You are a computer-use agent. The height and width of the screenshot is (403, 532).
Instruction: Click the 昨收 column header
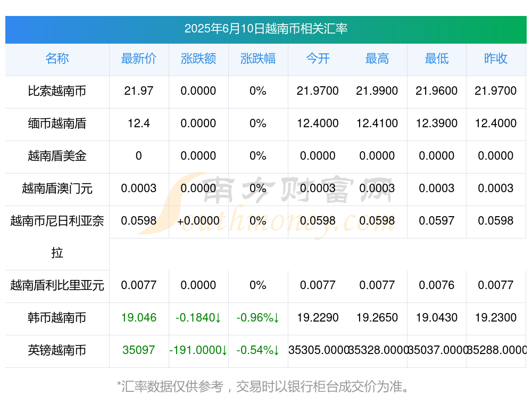coord(496,59)
